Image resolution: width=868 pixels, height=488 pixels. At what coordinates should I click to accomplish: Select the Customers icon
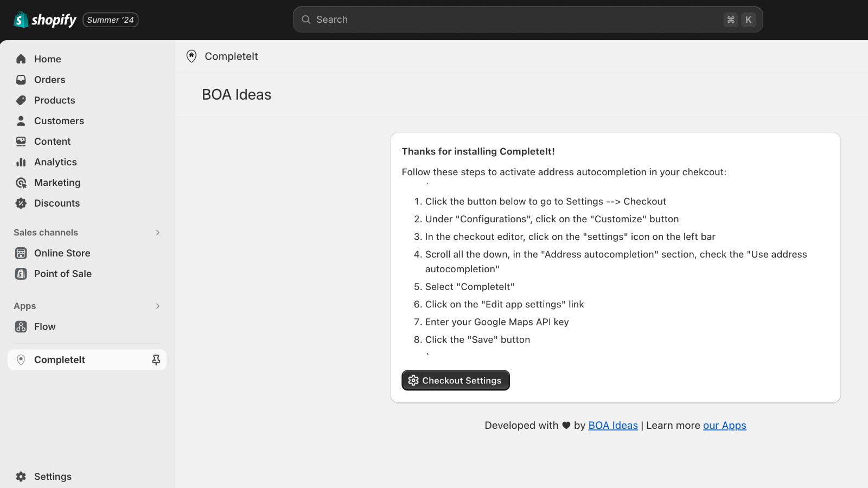point(21,121)
